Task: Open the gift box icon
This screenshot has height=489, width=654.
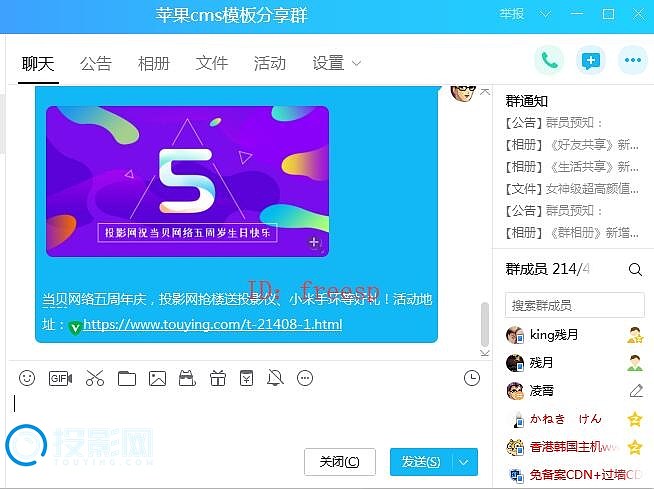Action: pos(218,378)
